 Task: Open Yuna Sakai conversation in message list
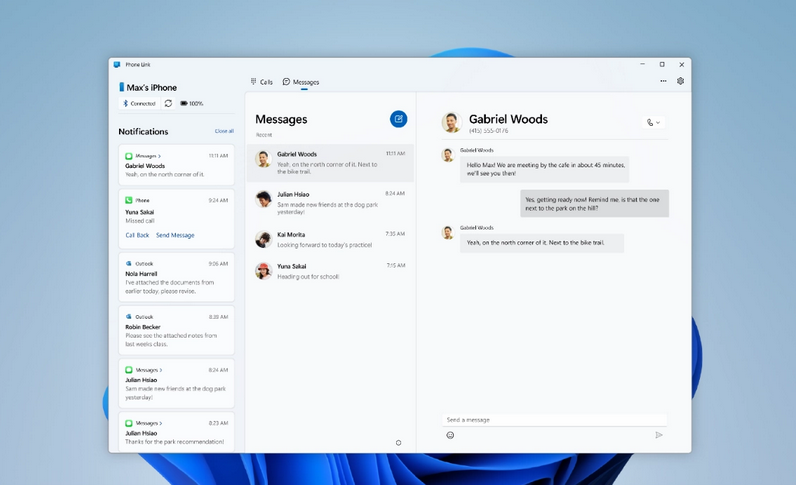(x=330, y=271)
